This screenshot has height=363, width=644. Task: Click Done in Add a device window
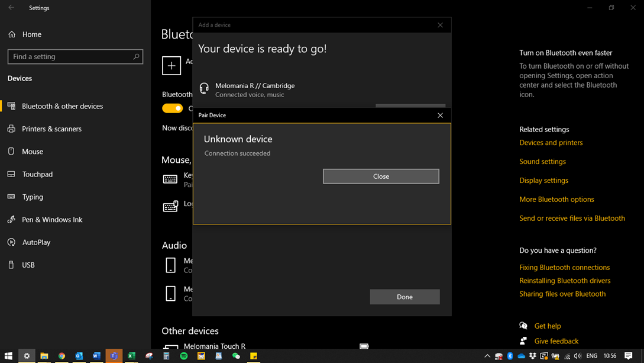click(x=404, y=297)
